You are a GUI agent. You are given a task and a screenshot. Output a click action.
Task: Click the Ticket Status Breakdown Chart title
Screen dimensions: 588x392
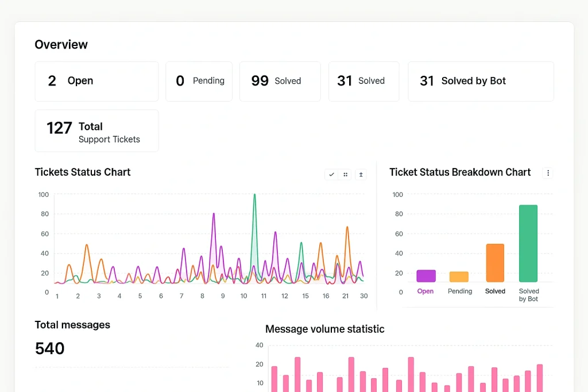pyautogui.click(x=460, y=172)
